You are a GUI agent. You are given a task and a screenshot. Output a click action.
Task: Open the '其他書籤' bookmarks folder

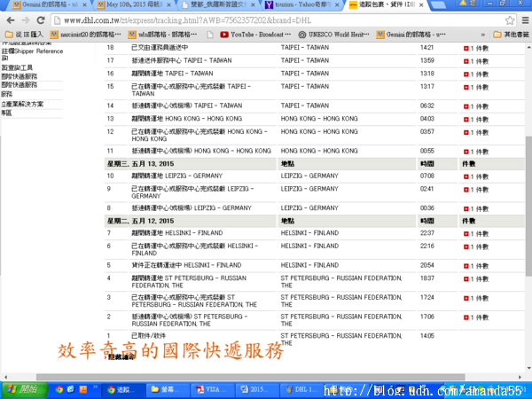(x=512, y=35)
